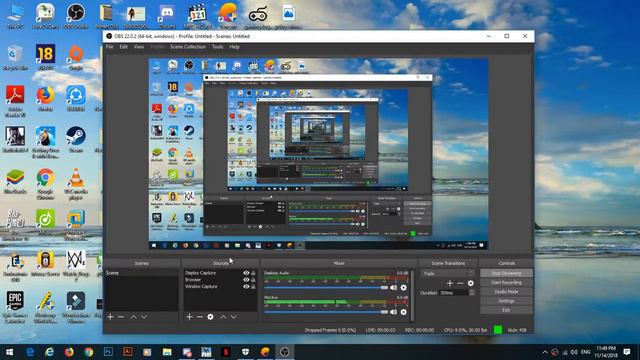Screen dimensions: 640x360
Task: Open transition properties gear icon
Action: point(471,283)
